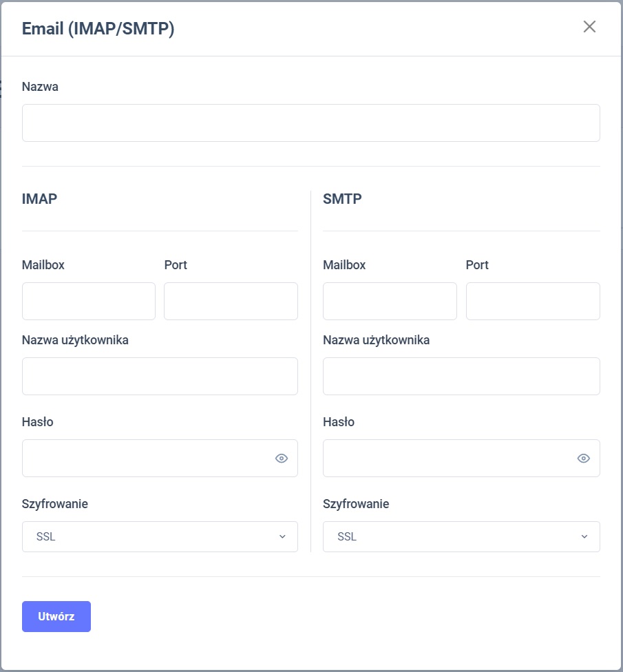This screenshot has height=672, width=623.
Task: Reveal the SMTP password via eye icon
Action: (x=584, y=459)
